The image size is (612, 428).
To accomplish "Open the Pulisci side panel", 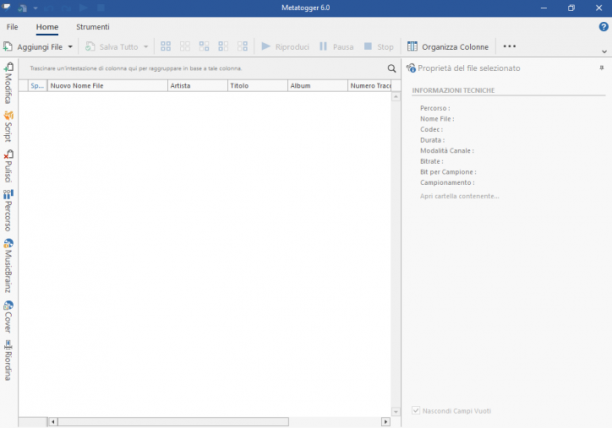I will pyautogui.click(x=8, y=166).
